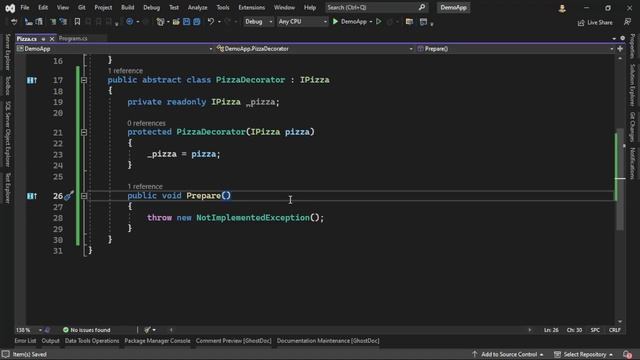Image resolution: width=640 pixels, height=360 pixels.
Task: Click the user account avatar icon
Action: point(562,8)
